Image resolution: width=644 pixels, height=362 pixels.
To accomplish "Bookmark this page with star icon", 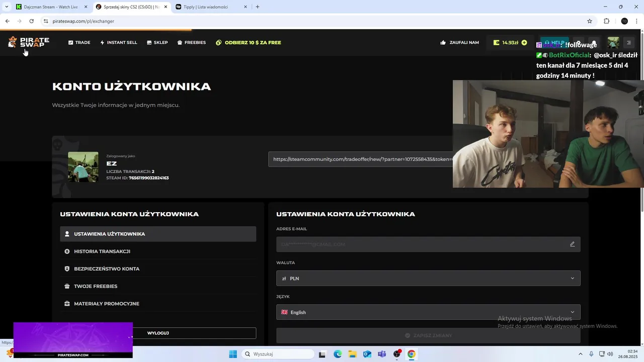I will 590,21.
